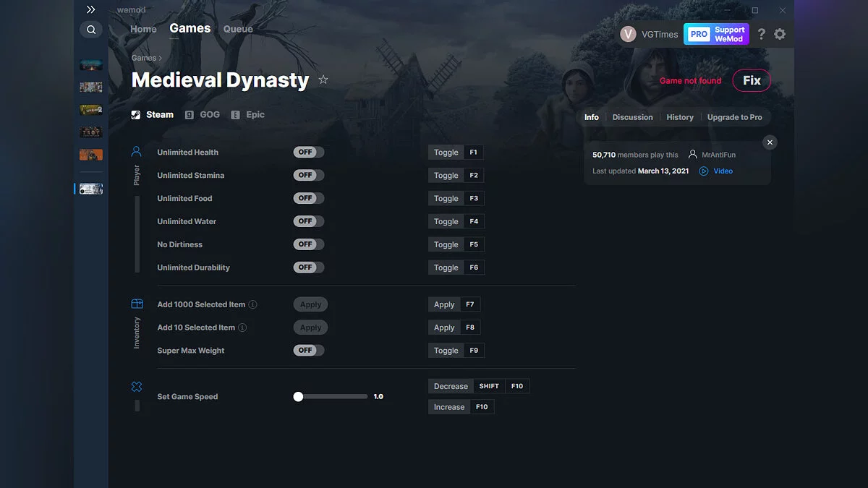Image resolution: width=868 pixels, height=488 pixels.
Task: Switch to the Discussion tab
Action: [632, 117]
